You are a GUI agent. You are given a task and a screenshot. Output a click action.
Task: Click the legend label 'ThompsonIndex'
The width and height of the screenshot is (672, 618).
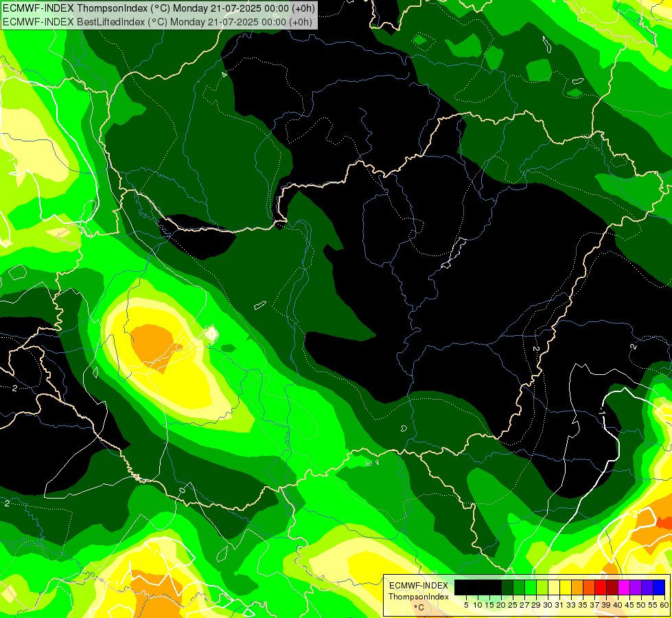click(419, 597)
